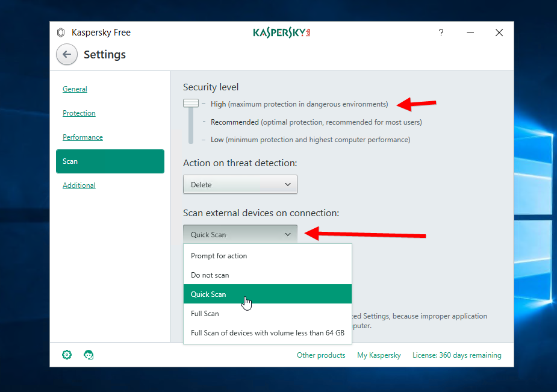557x392 pixels.
Task: Click the Kaspersky shield icon in title bar
Action: tap(61, 33)
